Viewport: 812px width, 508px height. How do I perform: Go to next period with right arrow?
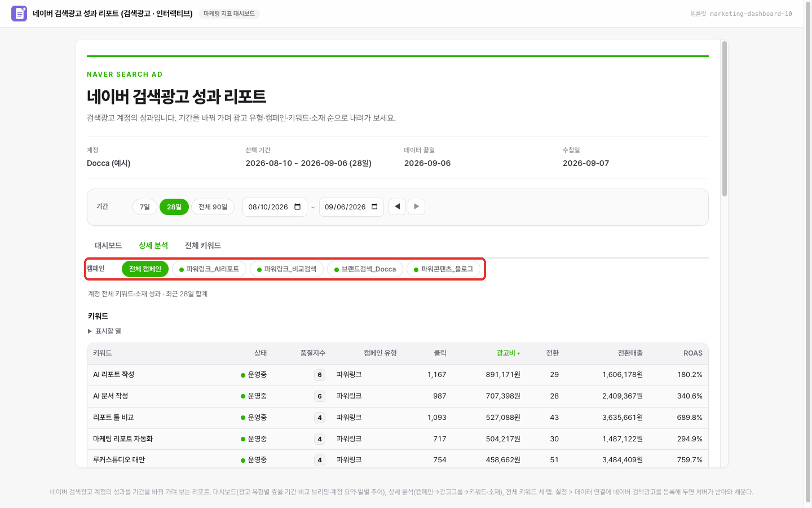point(416,207)
